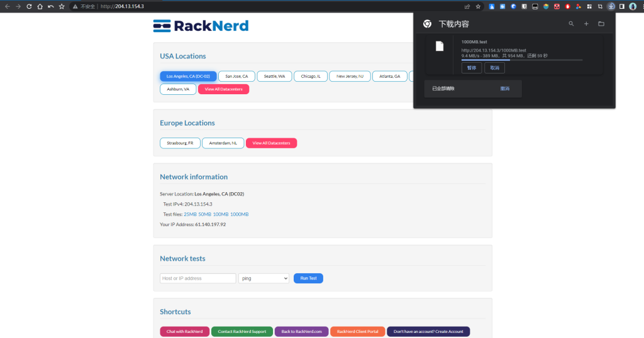Click the browser reload icon
Viewport: 644px width, 338px height.
click(29, 6)
